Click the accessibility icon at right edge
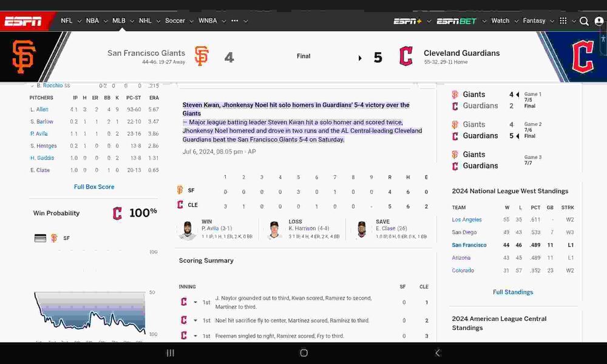Image resolution: width=607 pixels, height=364 pixels. [x=603, y=39]
